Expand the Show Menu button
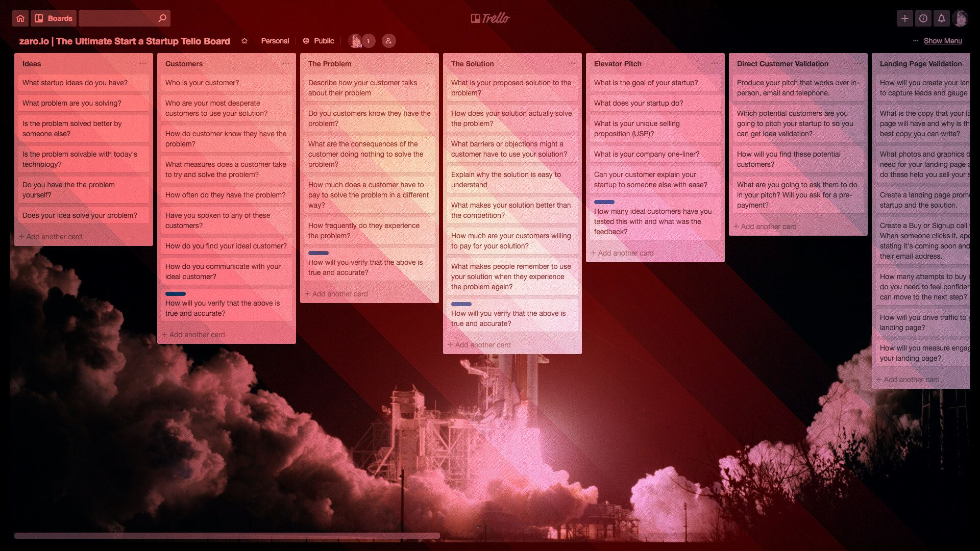This screenshot has height=551, width=980. [942, 41]
